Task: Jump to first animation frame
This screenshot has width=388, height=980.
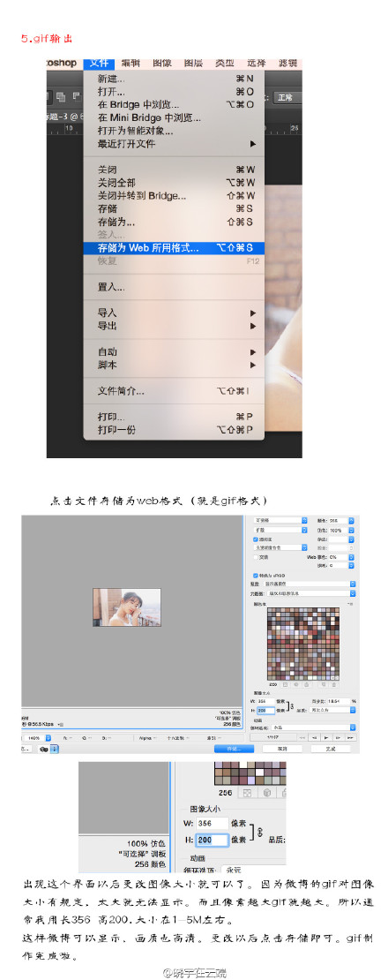Action: pos(302,737)
